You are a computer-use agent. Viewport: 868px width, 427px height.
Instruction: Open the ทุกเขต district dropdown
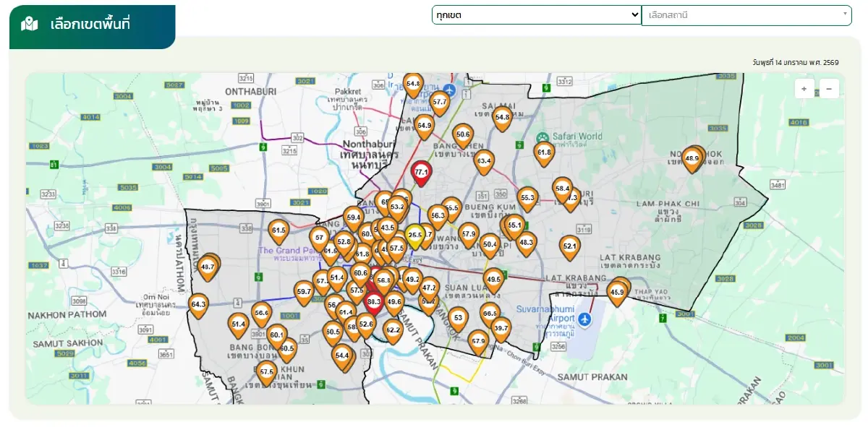pyautogui.click(x=536, y=15)
